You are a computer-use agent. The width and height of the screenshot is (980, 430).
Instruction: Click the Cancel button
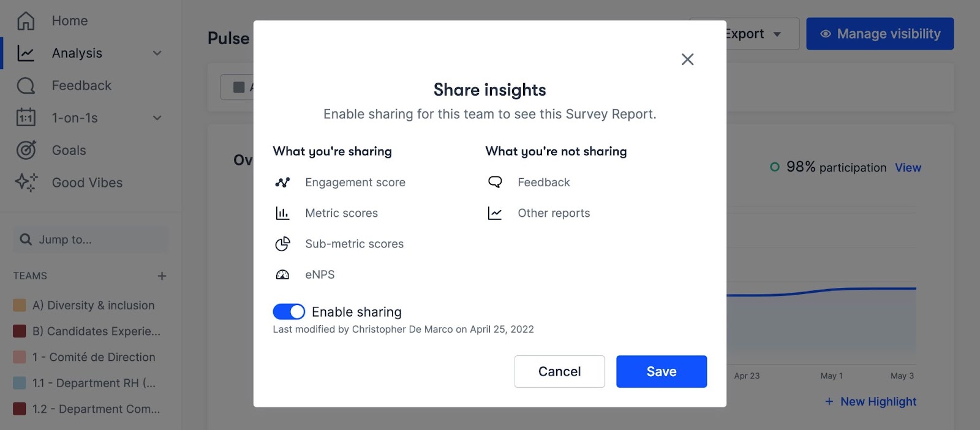tap(559, 371)
